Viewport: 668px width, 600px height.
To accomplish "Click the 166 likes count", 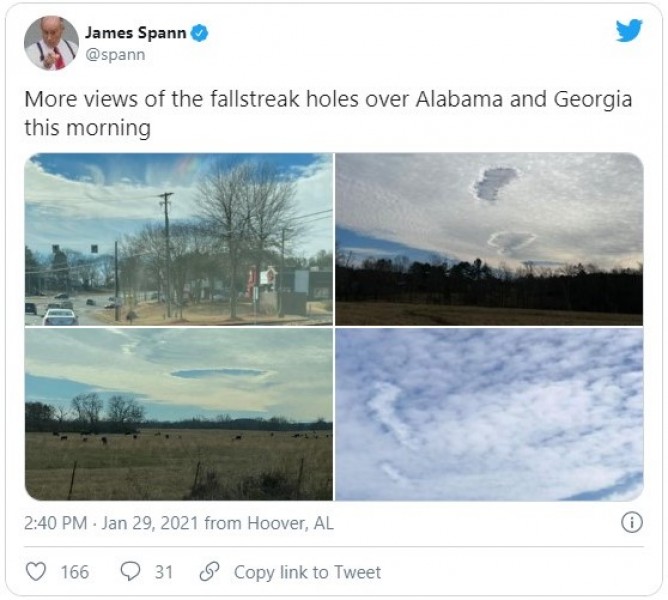I will pos(74,572).
